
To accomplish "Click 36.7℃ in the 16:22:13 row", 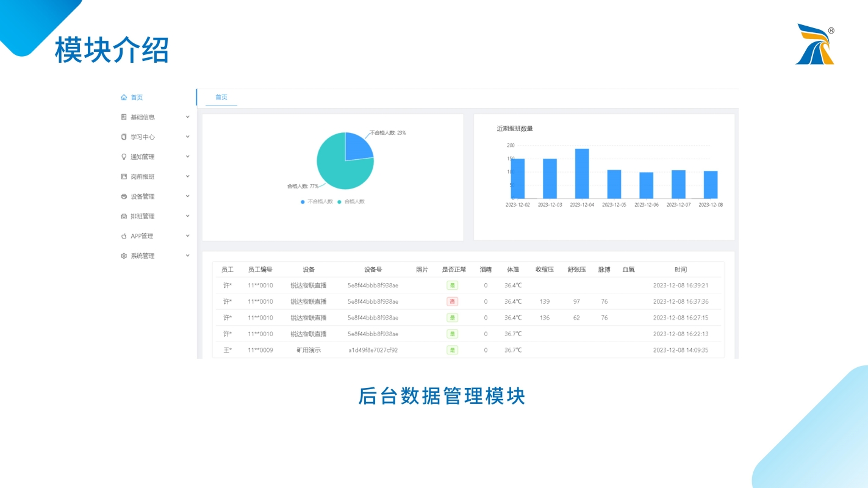I will pyautogui.click(x=513, y=334).
